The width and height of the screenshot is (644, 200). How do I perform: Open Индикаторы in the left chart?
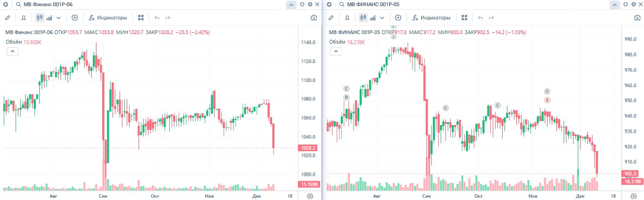[x=107, y=18]
